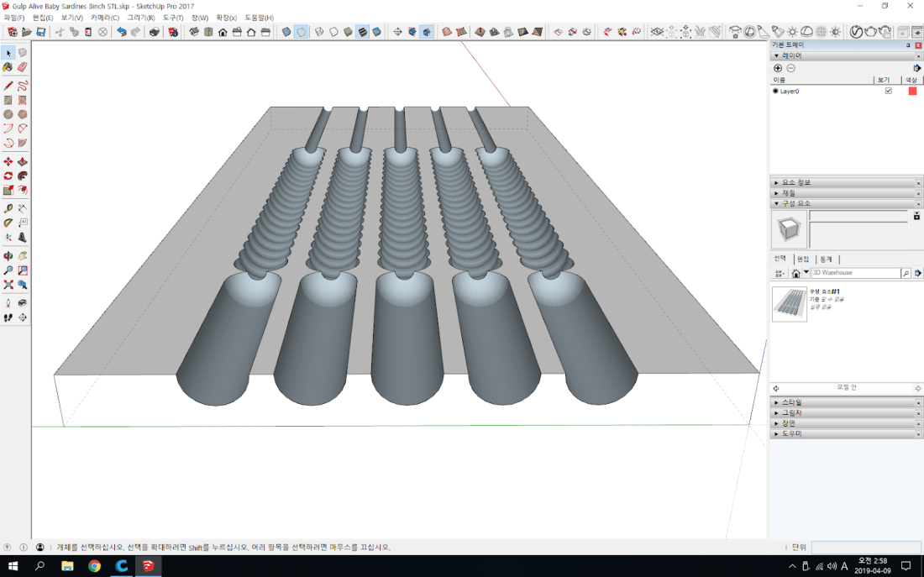Image resolution: width=924 pixels, height=577 pixels.
Task: Click the 3D Warehouse search button
Action: pos(906,273)
